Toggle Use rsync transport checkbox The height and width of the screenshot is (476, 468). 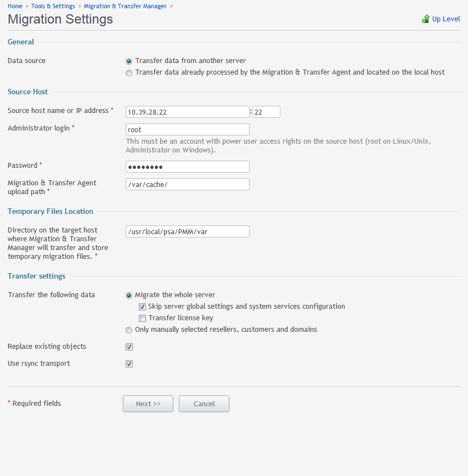coord(129,364)
